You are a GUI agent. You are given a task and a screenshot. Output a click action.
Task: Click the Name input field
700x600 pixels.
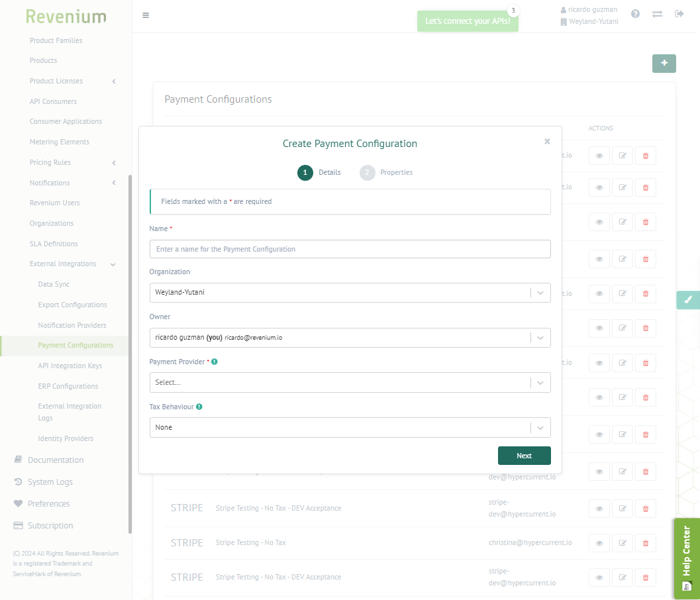pyautogui.click(x=350, y=249)
